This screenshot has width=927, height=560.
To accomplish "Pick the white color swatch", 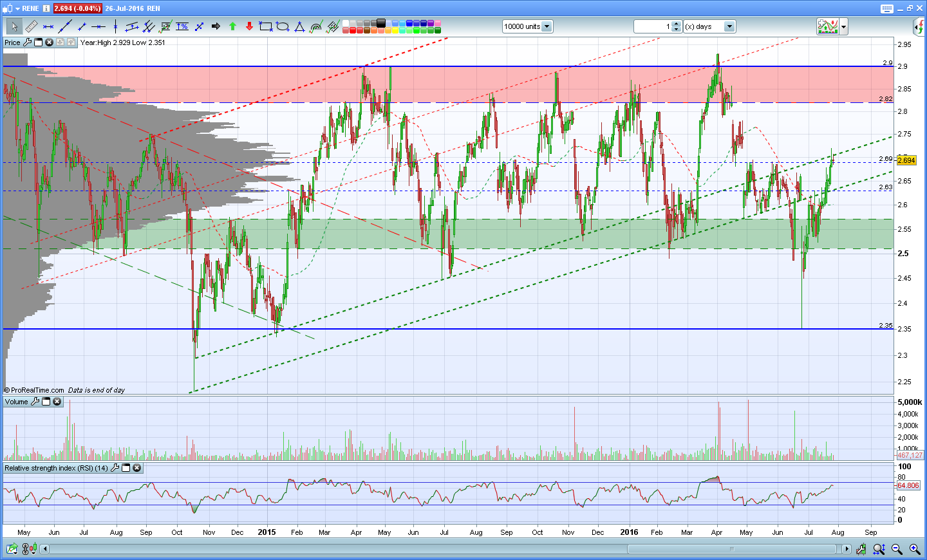I will [x=346, y=23].
